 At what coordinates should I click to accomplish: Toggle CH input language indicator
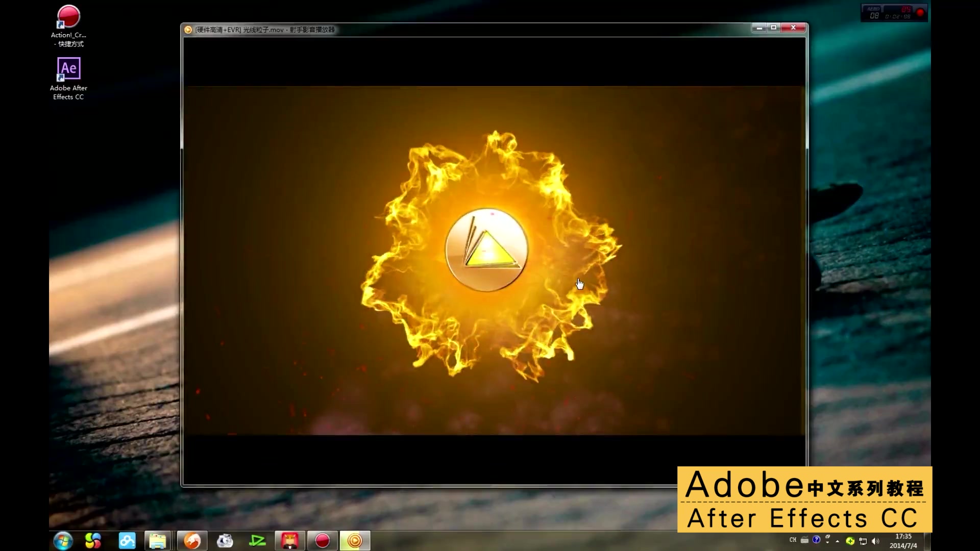tap(793, 540)
